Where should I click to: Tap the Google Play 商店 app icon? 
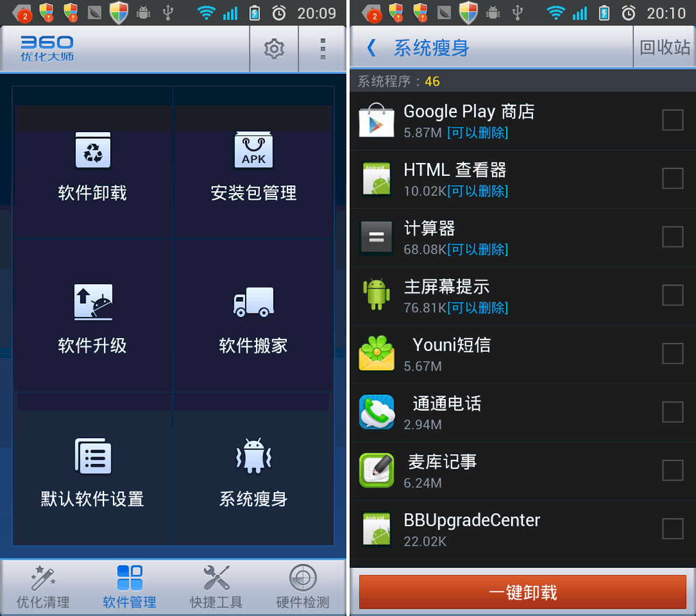tap(376, 120)
